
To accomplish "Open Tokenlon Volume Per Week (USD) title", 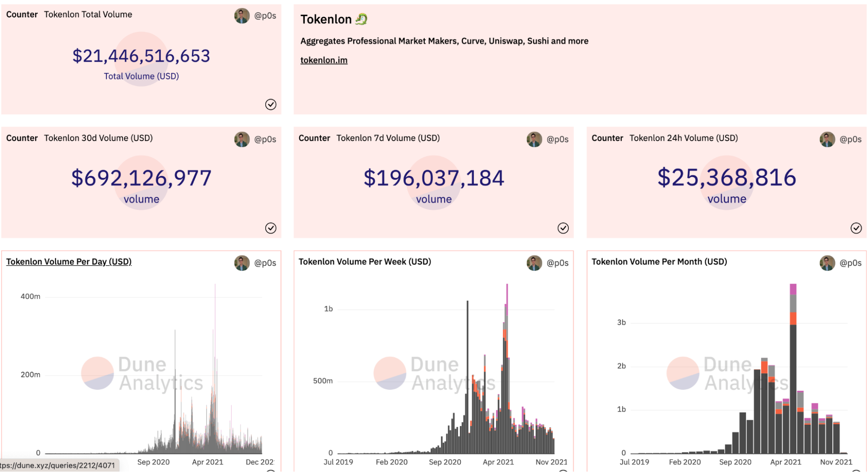I will click(365, 262).
